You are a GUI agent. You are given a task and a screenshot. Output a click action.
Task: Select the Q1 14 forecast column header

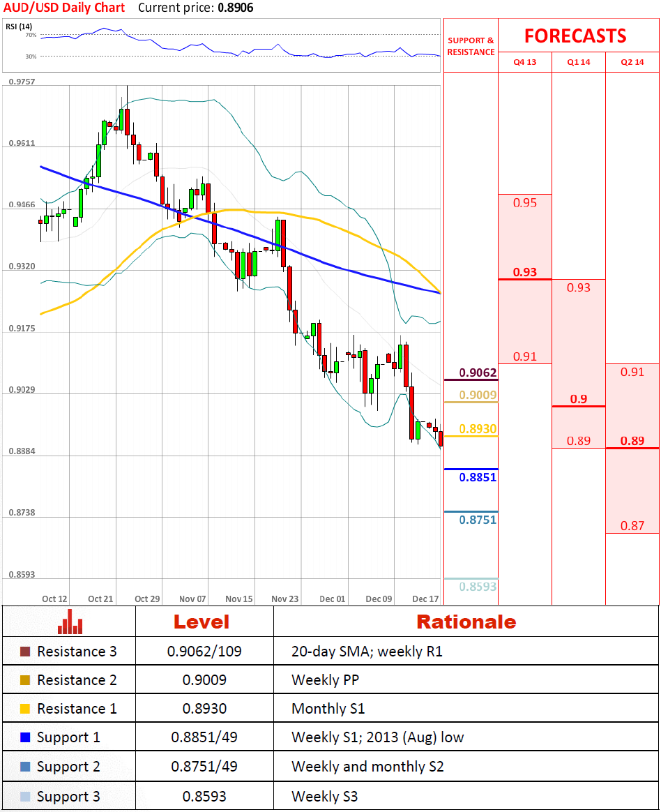tap(578, 62)
